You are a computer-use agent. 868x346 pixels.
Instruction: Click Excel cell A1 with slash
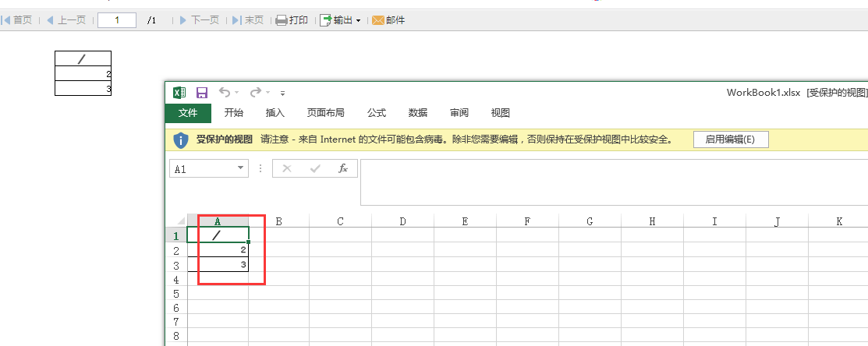[x=218, y=235]
